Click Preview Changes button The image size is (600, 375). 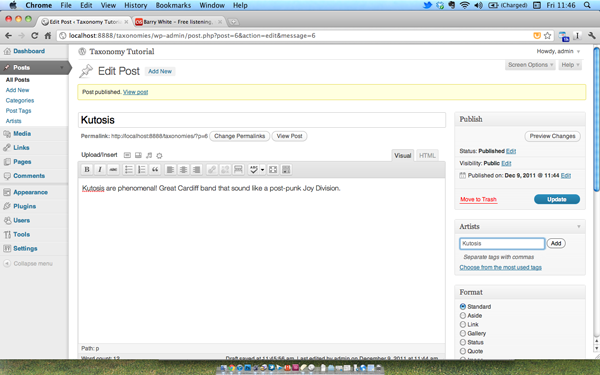click(552, 136)
